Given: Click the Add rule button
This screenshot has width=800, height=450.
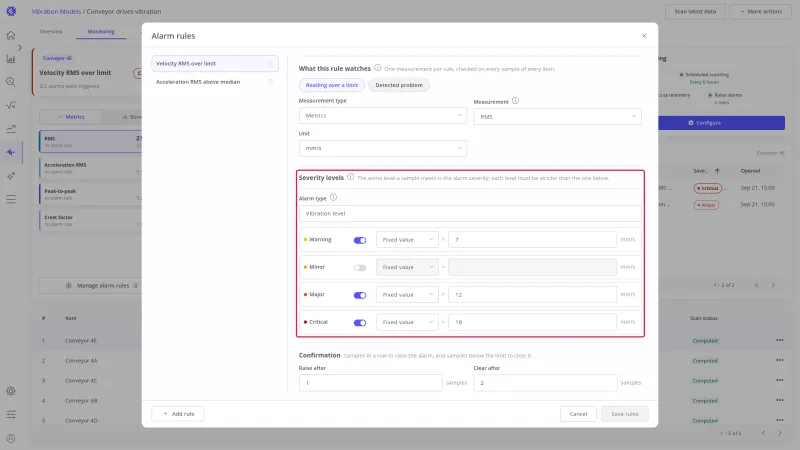Looking at the screenshot, I should [x=178, y=414].
